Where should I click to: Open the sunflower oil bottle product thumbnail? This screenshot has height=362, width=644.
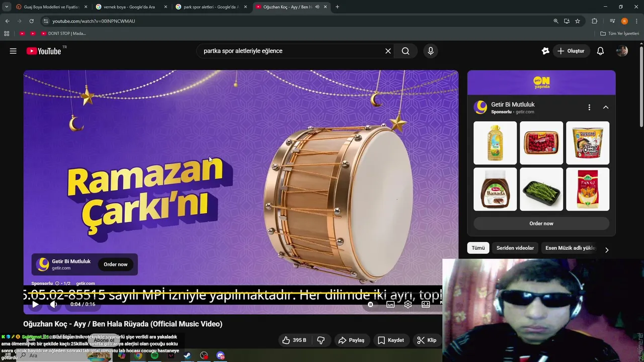tap(495, 143)
